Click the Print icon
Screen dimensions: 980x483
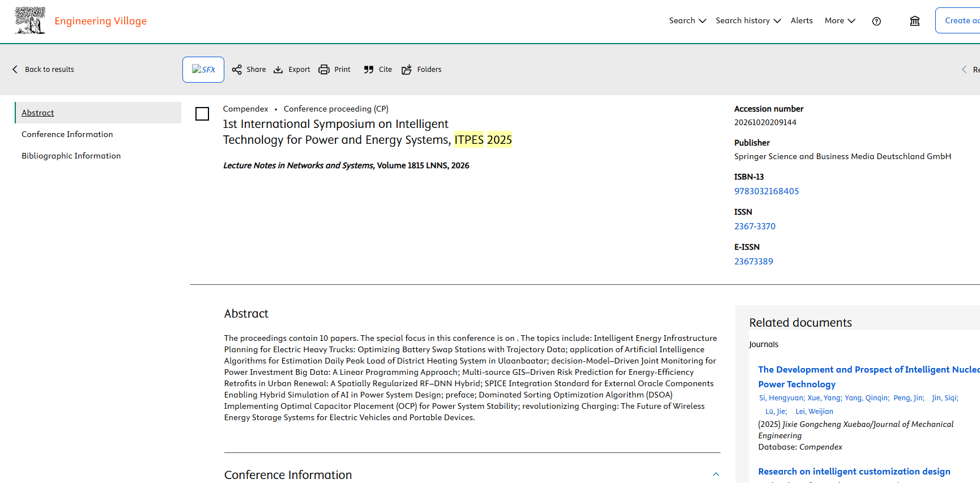[x=324, y=70]
